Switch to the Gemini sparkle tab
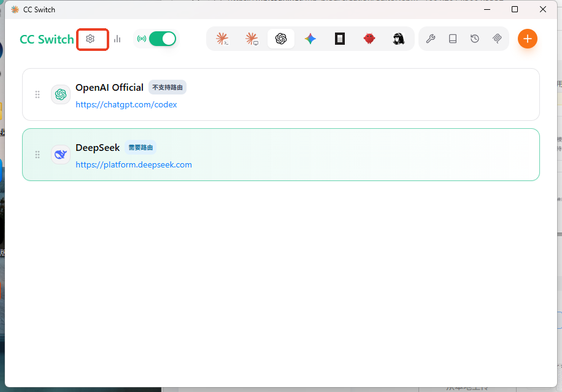 (x=310, y=39)
